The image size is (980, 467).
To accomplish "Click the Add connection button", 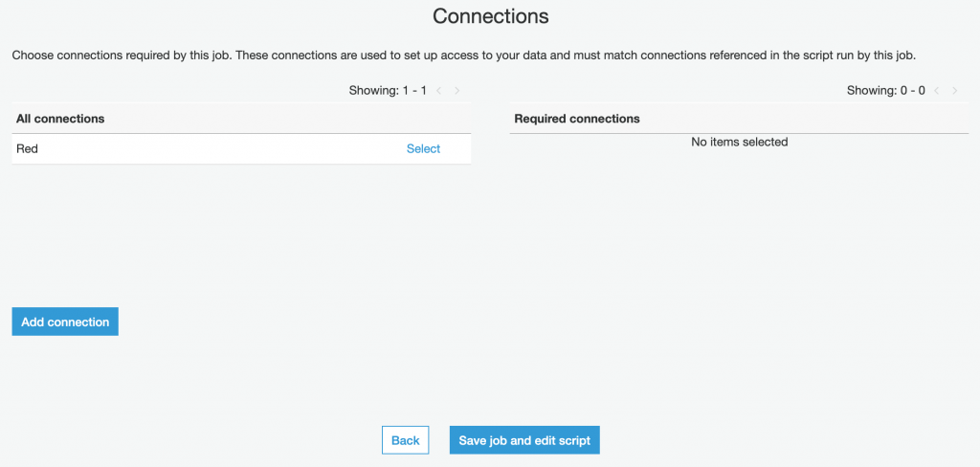I will pos(65,322).
